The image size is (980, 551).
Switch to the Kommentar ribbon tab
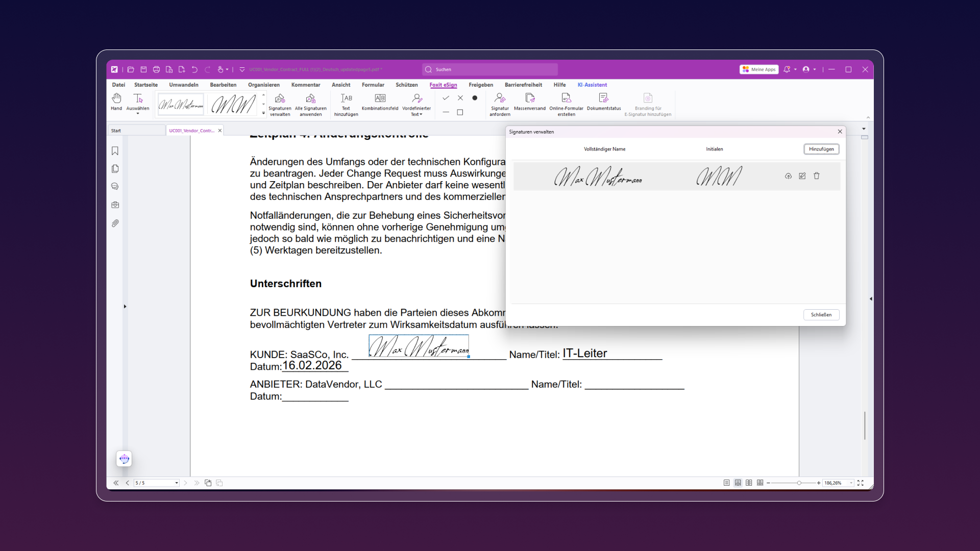click(x=305, y=85)
